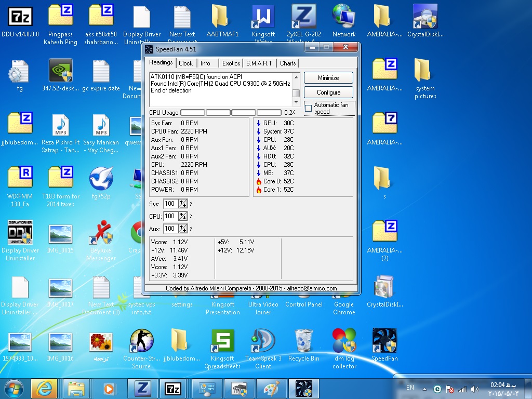
Task: Adjust the Aux speed stepper arrows
Action: click(x=183, y=229)
